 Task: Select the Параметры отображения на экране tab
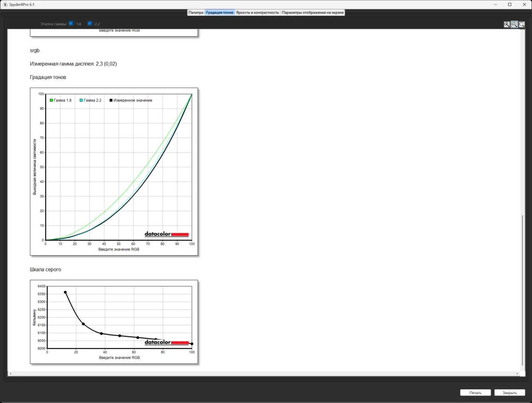coord(313,12)
